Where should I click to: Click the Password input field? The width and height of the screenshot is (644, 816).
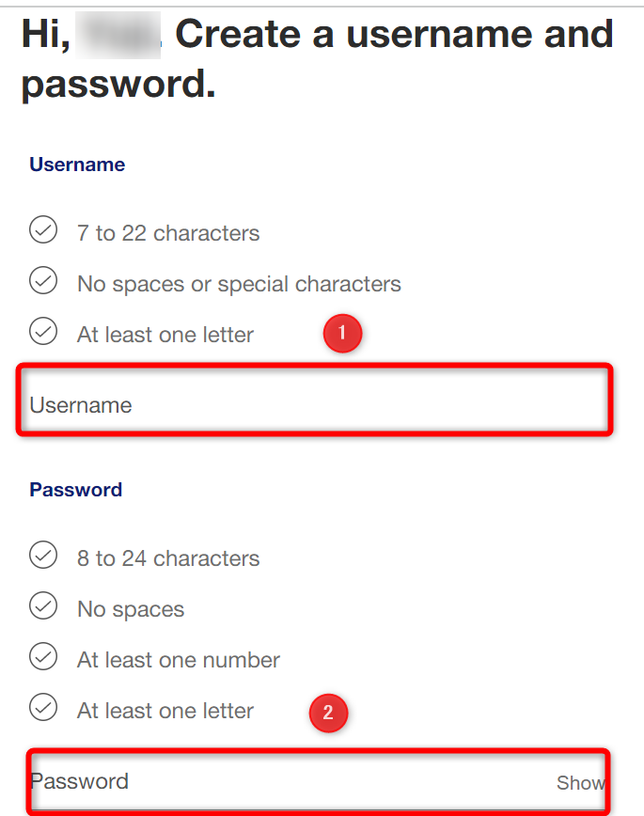318,781
